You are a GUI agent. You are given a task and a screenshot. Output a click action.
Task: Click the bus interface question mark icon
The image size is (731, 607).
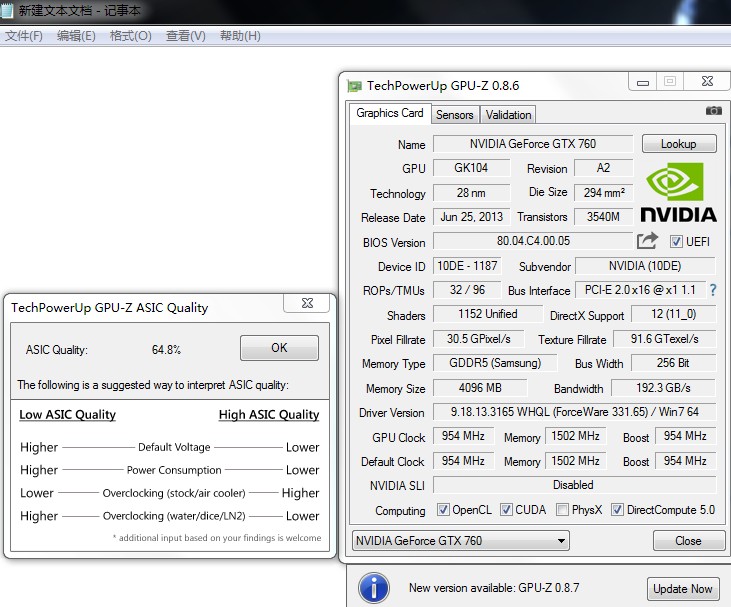pos(713,290)
